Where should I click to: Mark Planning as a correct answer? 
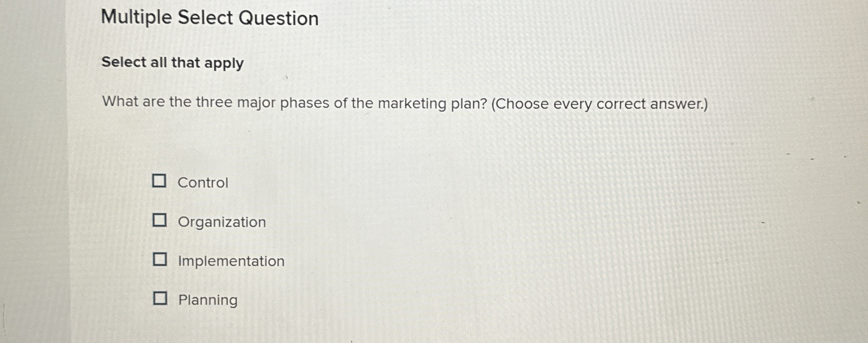point(161,298)
